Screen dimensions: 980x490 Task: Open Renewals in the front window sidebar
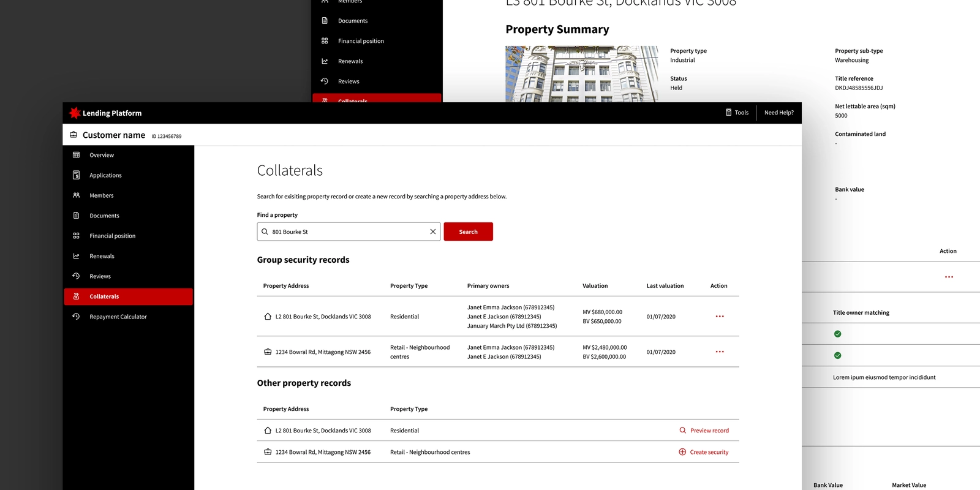pos(129,256)
